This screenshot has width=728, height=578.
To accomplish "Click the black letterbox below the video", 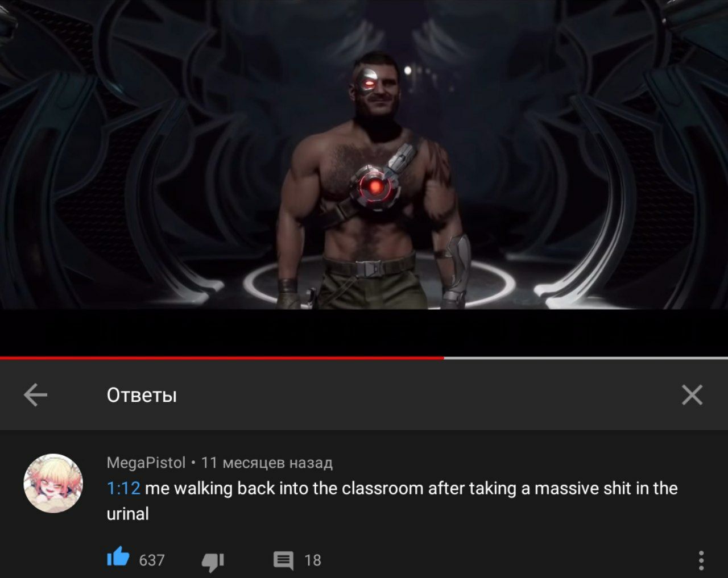I will (364, 332).
